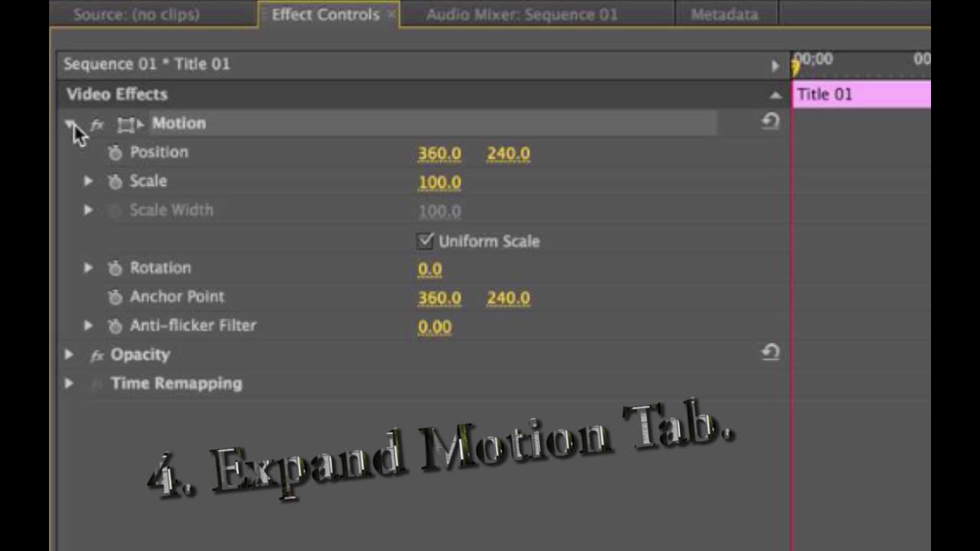980x551 pixels.
Task: Expand the Anti-flicker Filter property
Action: pyautogui.click(x=88, y=325)
